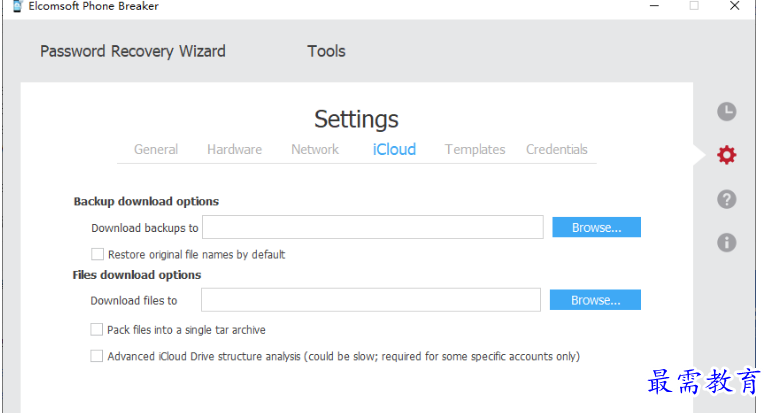Click the 'Backup download options' heading

(x=146, y=201)
